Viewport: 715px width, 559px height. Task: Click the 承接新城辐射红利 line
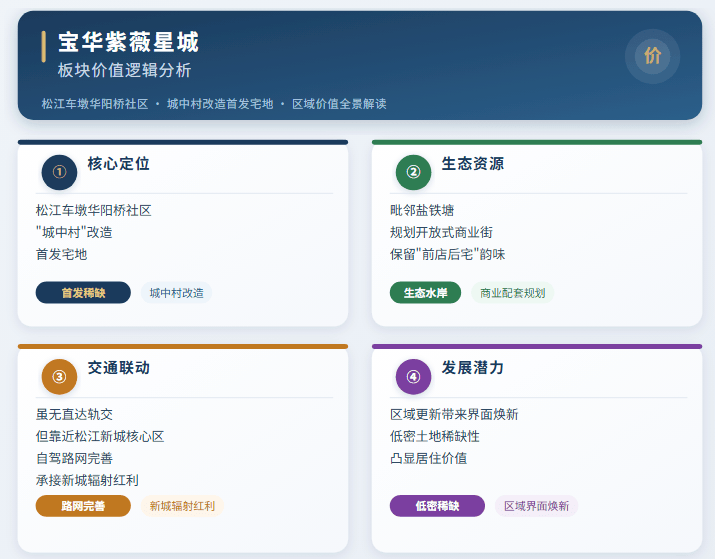[x=87, y=480]
